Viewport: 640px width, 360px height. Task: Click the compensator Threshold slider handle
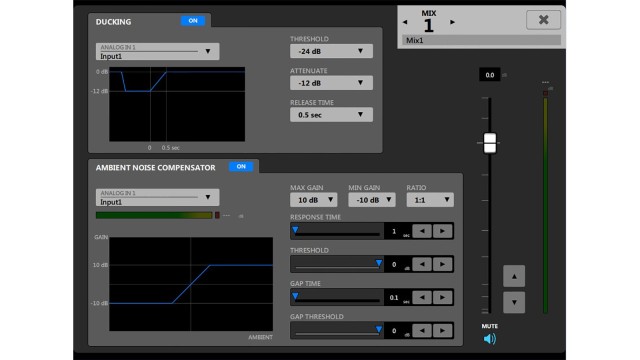[x=379, y=263]
